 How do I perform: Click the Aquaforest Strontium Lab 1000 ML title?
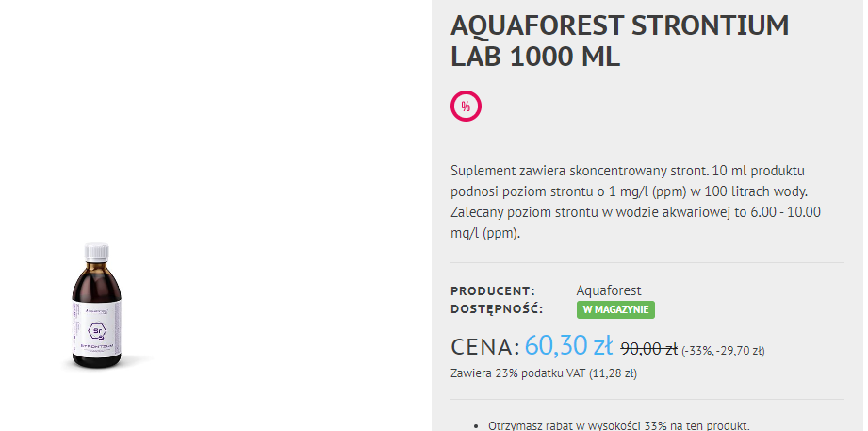pyautogui.click(x=620, y=41)
